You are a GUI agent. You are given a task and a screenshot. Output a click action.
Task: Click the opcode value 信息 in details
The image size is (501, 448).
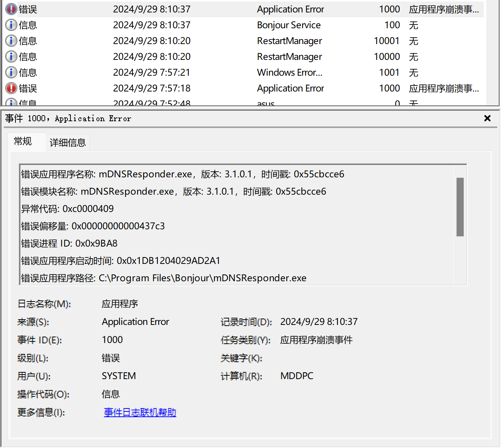[111, 394]
